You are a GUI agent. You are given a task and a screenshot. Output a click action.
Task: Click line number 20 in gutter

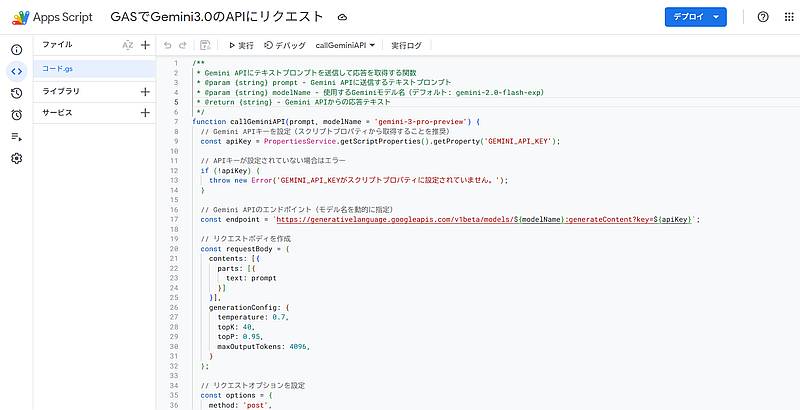[x=174, y=249]
